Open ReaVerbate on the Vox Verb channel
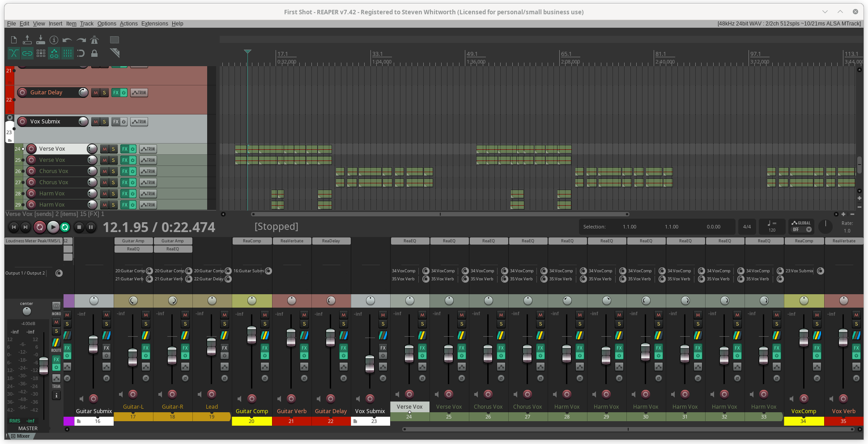Image resolution: width=868 pixels, height=444 pixels. [x=844, y=241]
